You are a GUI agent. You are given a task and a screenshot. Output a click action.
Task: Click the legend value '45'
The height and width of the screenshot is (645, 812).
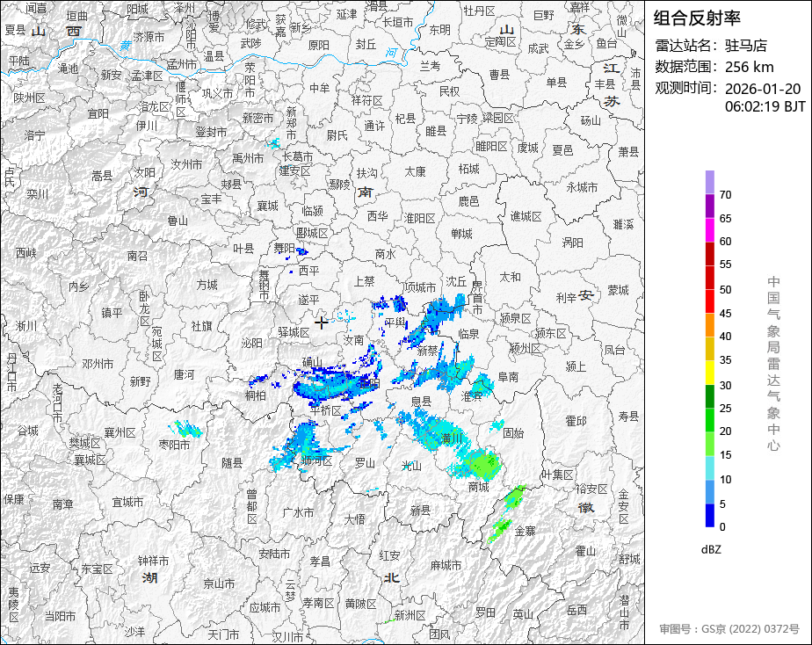726,313
